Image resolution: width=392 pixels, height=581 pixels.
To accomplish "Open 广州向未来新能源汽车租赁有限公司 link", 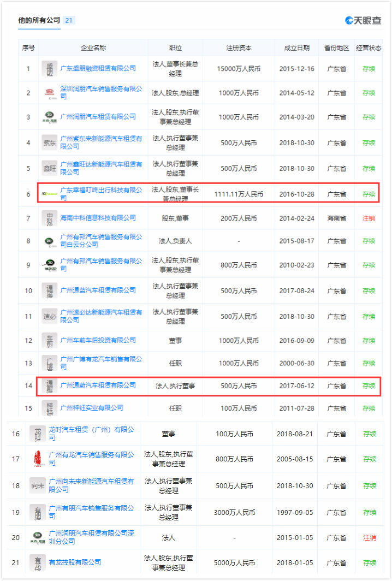I will point(92,485).
